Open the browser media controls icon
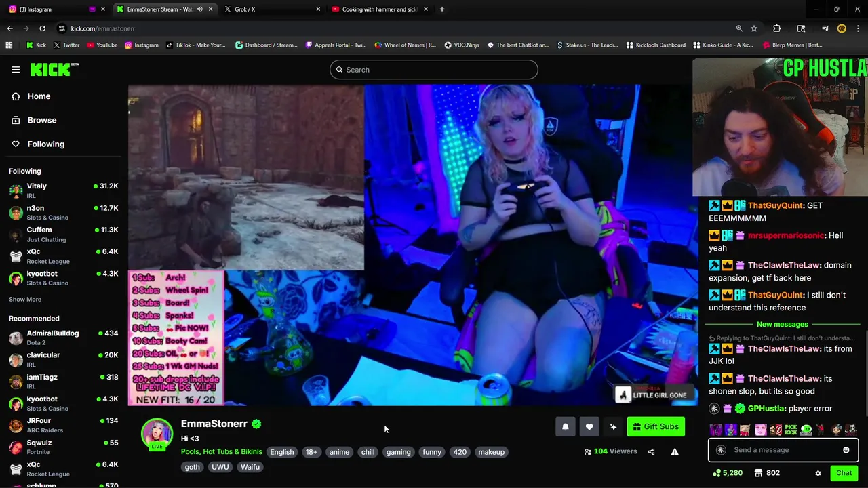 pos(825,28)
